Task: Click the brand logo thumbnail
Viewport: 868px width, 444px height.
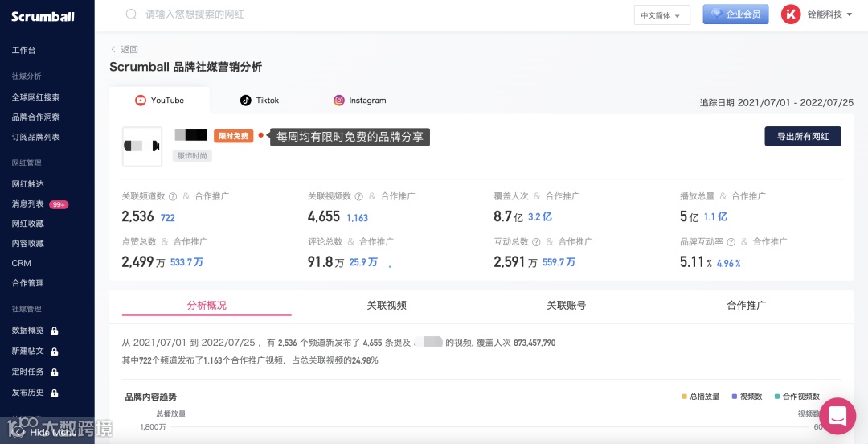Action: 142,146
